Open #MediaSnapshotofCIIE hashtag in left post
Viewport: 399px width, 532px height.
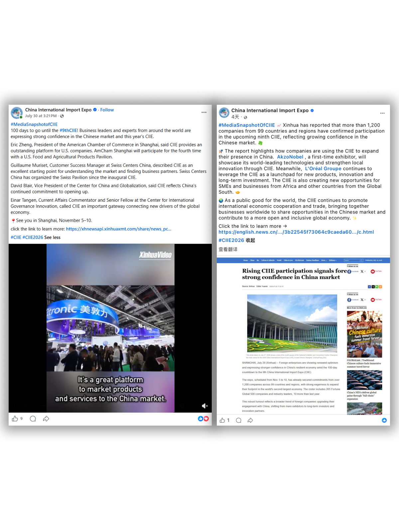[34, 124]
